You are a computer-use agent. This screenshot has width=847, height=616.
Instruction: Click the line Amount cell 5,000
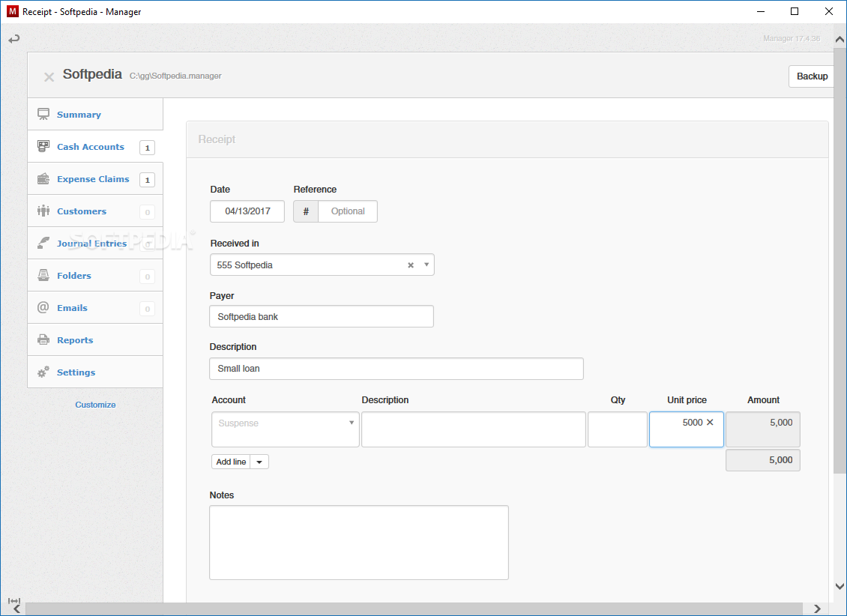coord(763,429)
